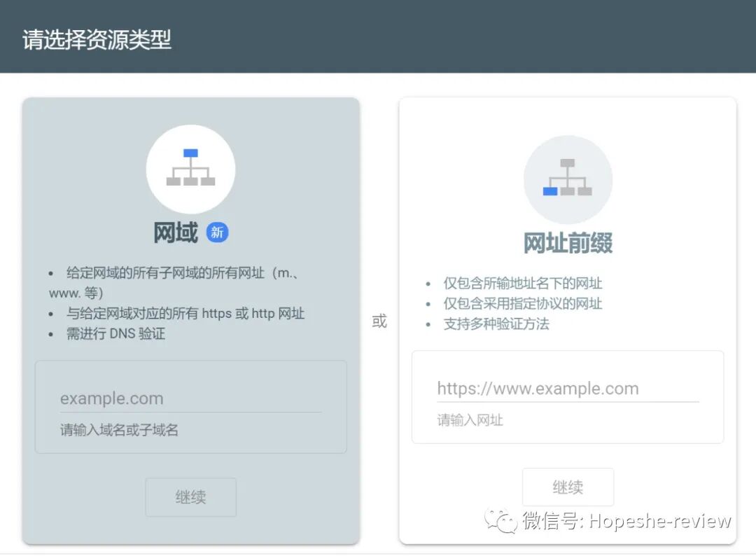Screen dimensions: 756x556
Task: Click the blue node inside the 网址前缀 diagram
Action: 549,190
